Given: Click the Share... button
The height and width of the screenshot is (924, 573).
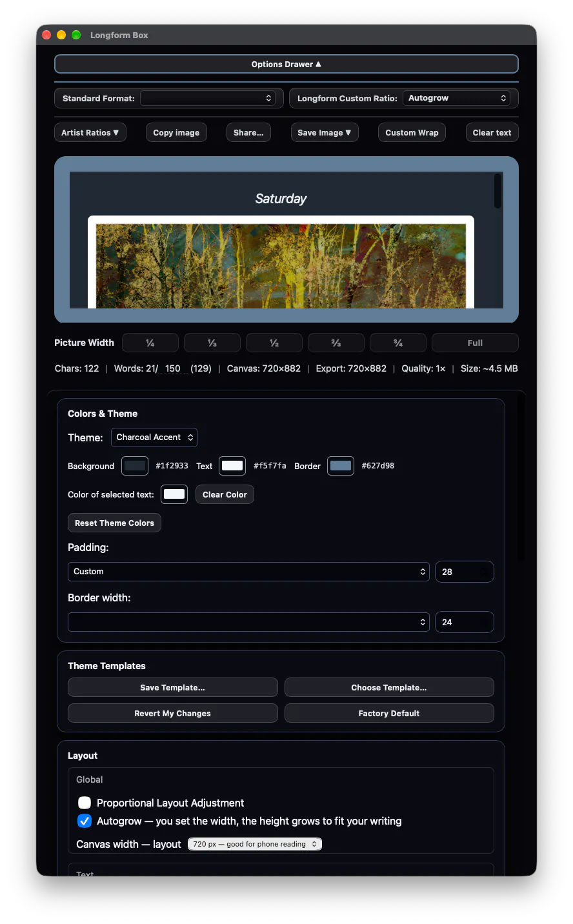Looking at the screenshot, I should 248,132.
